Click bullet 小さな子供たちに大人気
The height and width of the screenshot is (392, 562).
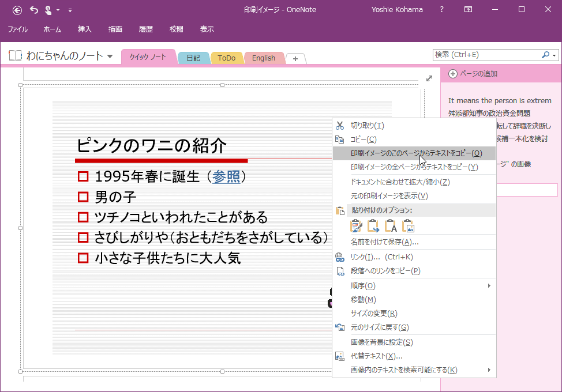[167, 258]
